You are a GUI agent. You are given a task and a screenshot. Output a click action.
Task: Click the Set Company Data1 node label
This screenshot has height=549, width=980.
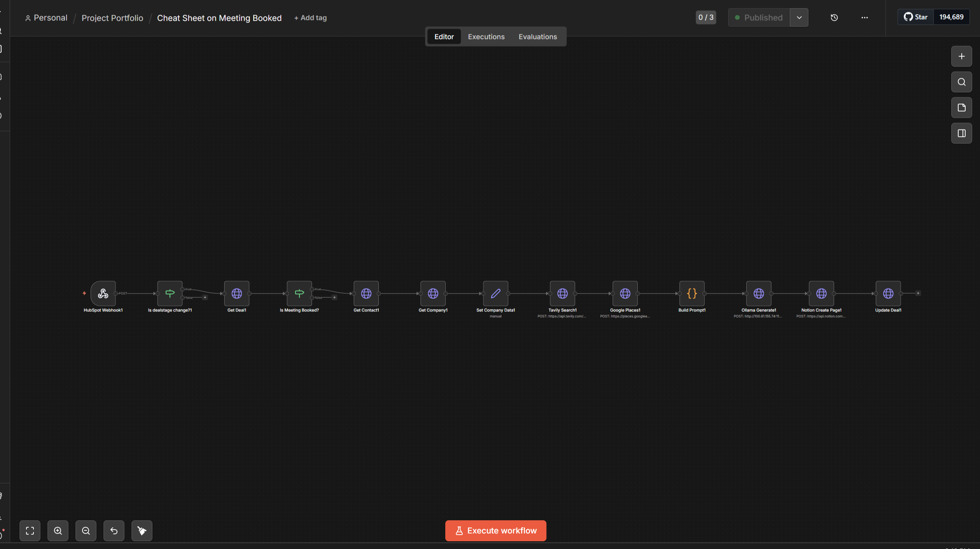(x=496, y=310)
